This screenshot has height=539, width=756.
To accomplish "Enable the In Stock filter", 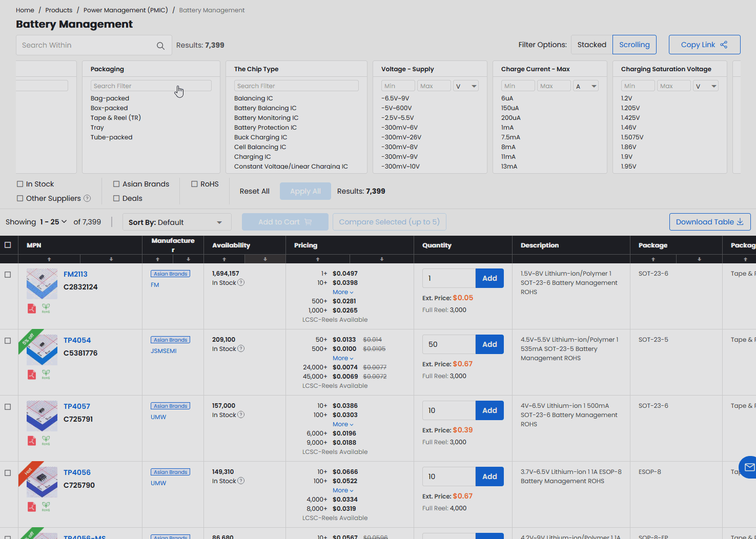I will [19, 183].
